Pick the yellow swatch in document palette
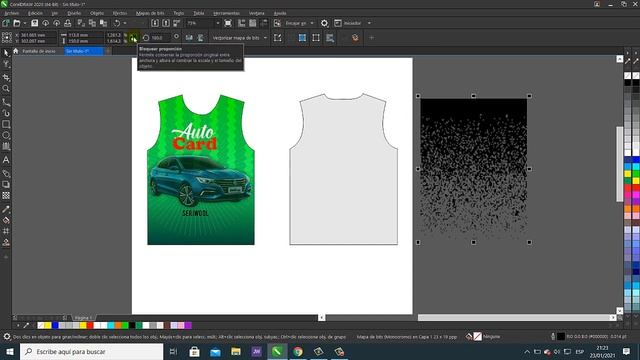640x360 pixels. (47, 325)
